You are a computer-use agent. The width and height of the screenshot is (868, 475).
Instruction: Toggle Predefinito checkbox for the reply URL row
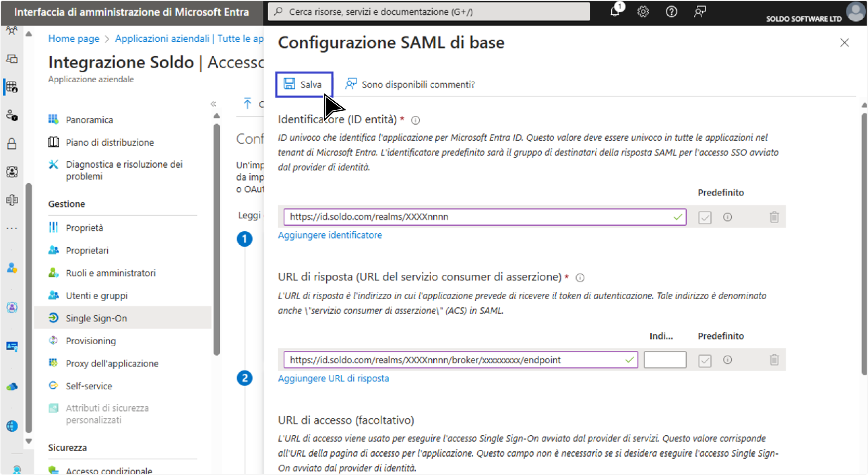[704, 360]
